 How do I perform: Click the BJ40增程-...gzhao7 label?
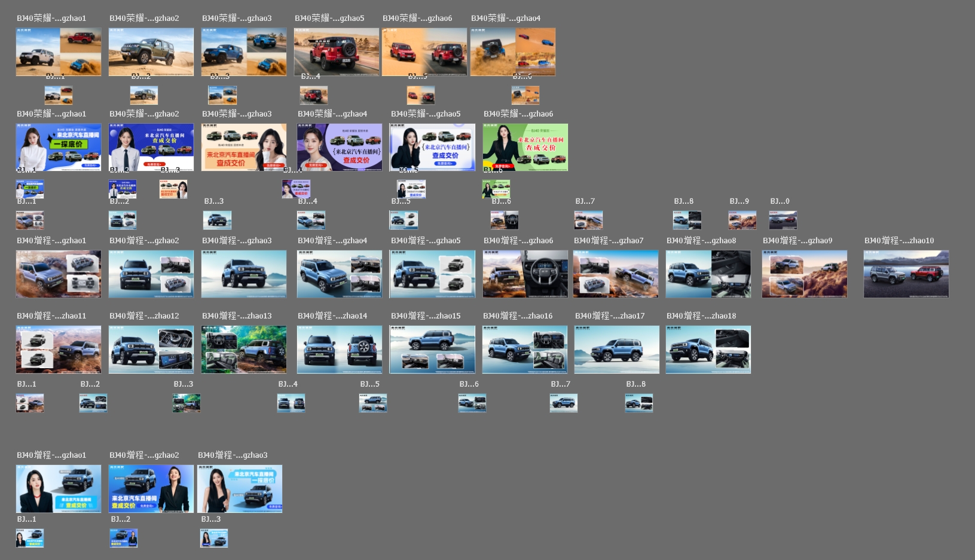(x=609, y=241)
